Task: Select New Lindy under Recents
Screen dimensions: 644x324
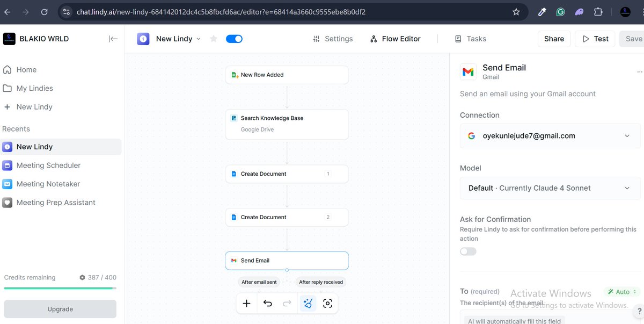Action: (x=61, y=147)
